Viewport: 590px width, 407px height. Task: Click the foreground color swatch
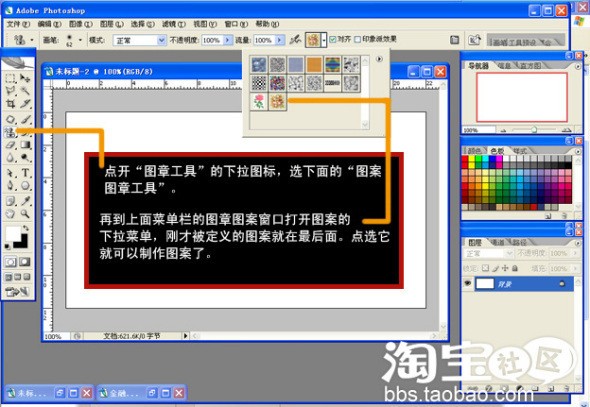tap(12, 233)
